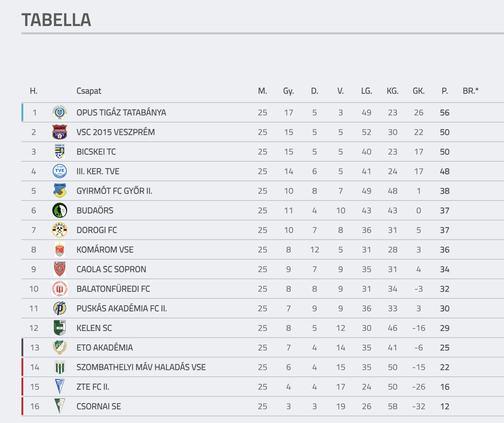Click ETO Akadémia's 25 points value

pyautogui.click(x=445, y=348)
